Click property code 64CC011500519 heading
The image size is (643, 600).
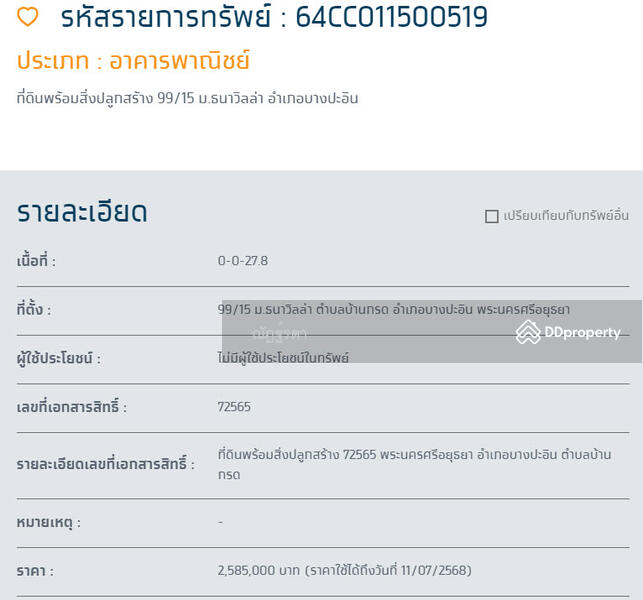pyautogui.click(x=274, y=17)
